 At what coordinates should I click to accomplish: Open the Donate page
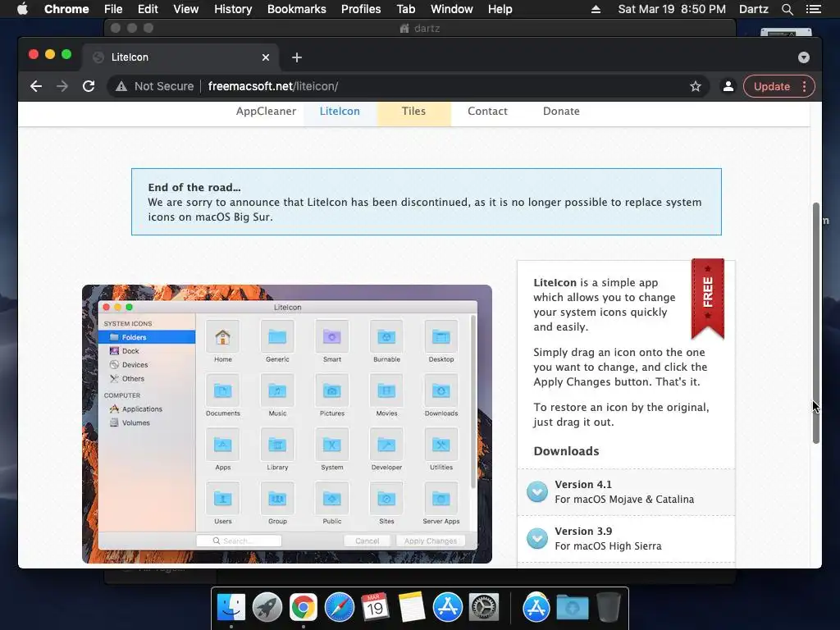[x=561, y=112]
